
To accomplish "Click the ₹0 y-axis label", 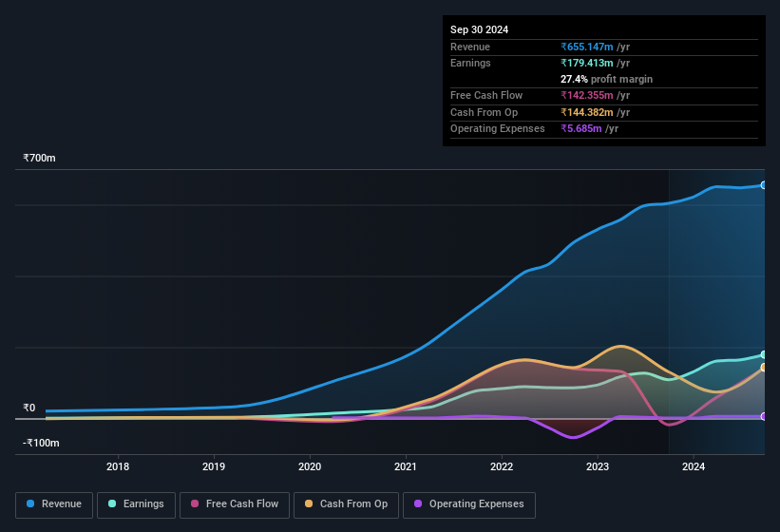I will coord(29,408).
